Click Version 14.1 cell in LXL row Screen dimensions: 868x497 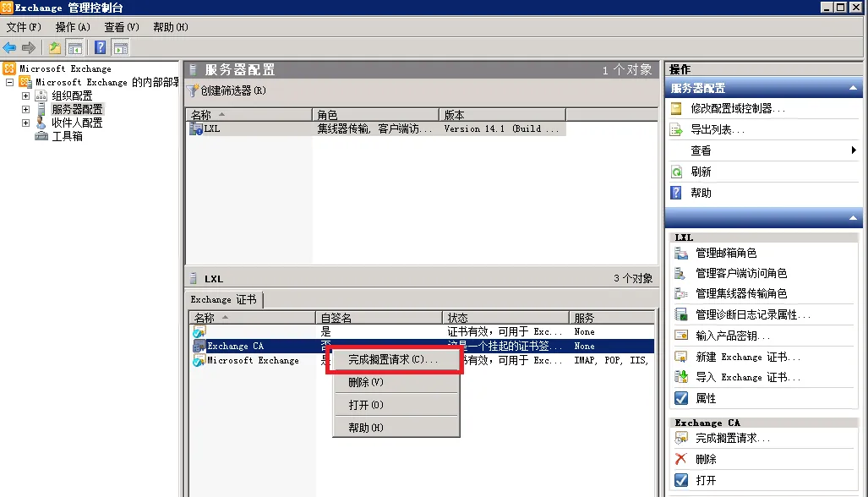point(501,128)
